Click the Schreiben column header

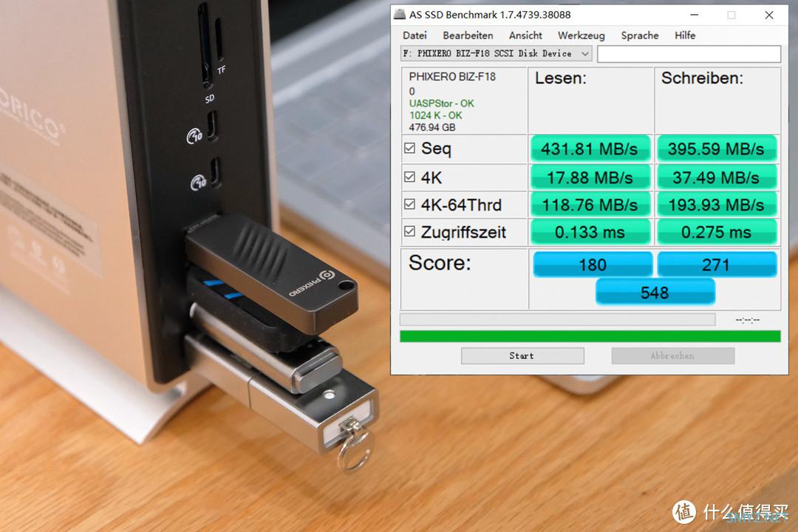[x=702, y=78]
